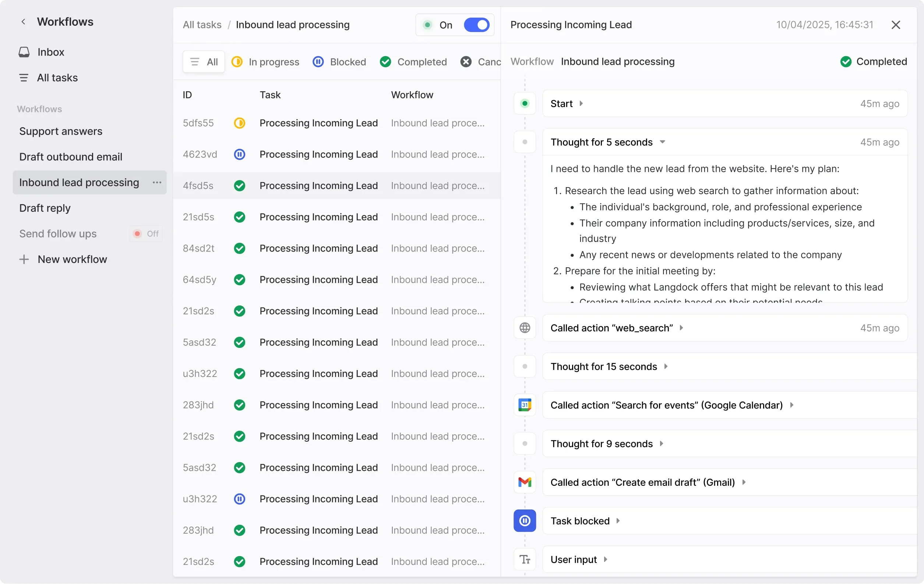Open task row with ID 5dfs55
This screenshot has width=924, height=584.
pos(318,123)
